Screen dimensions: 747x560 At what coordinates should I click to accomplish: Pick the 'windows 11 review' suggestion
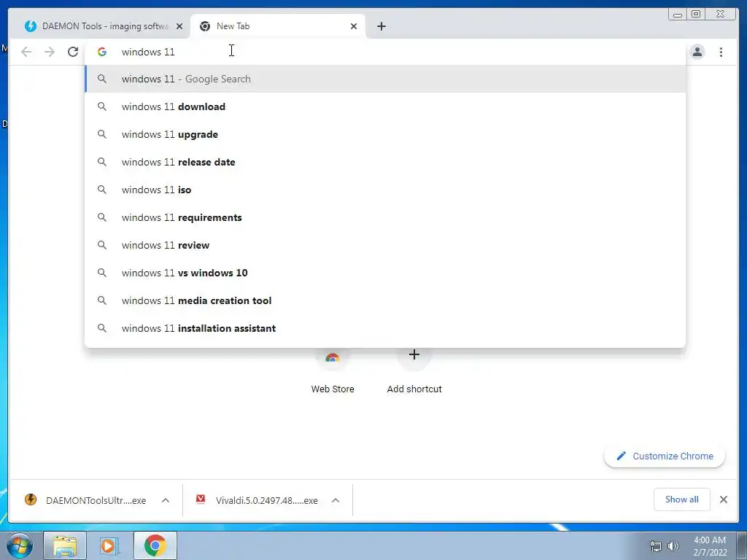pos(385,245)
